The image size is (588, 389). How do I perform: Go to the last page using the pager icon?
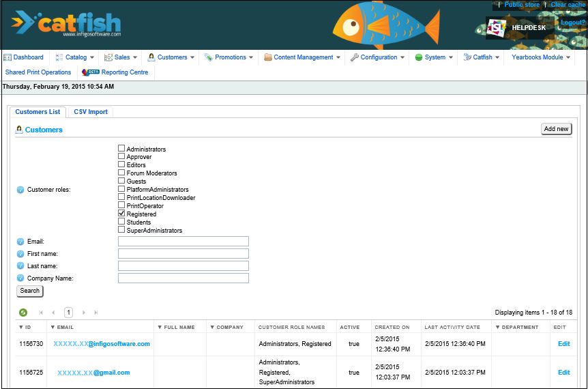click(x=96, y=313)
